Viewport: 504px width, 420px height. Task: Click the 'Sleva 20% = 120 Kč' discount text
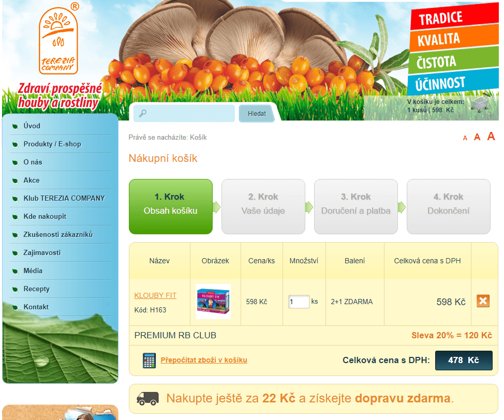tap(452, 335)
